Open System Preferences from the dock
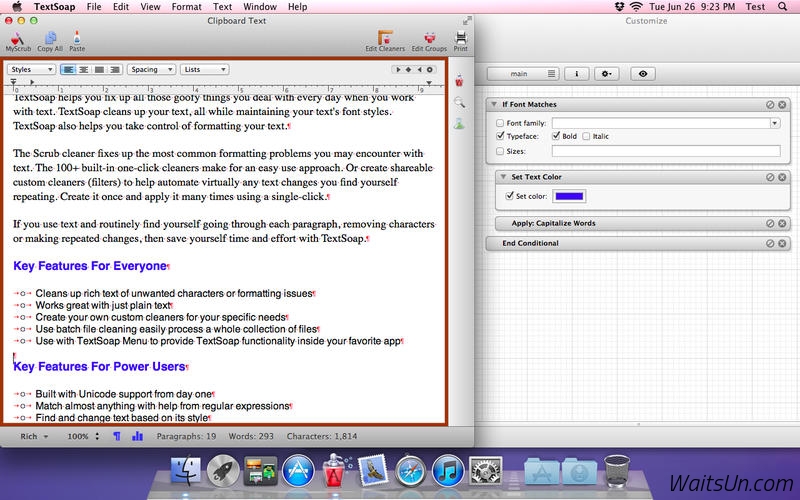 coord(485,470)
